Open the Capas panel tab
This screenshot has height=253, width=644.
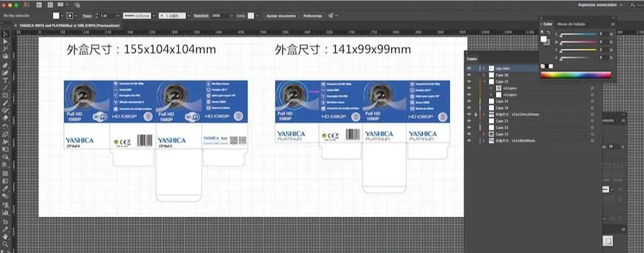coord(472,59)
